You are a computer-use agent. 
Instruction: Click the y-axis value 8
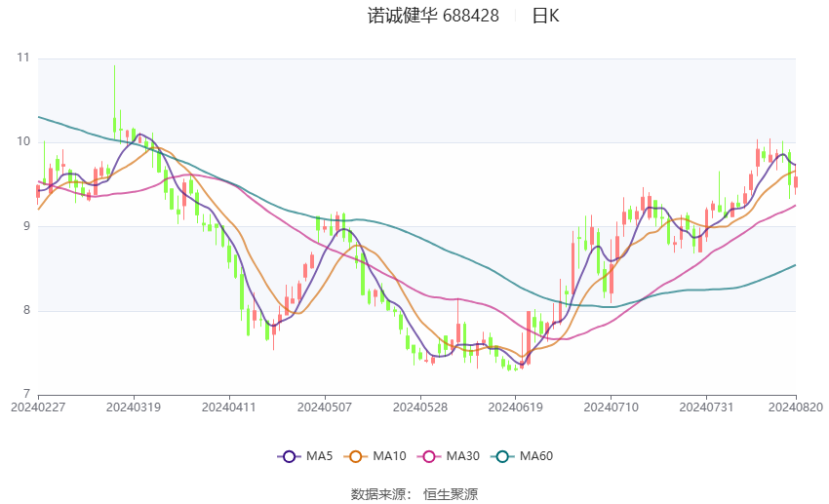(26, 310)
